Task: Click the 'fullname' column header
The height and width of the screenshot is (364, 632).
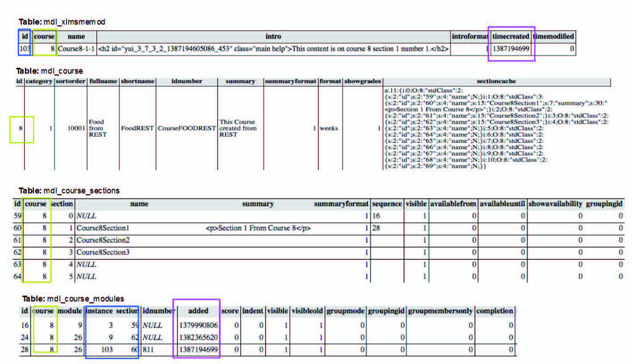Action: [x=103, y=81]
